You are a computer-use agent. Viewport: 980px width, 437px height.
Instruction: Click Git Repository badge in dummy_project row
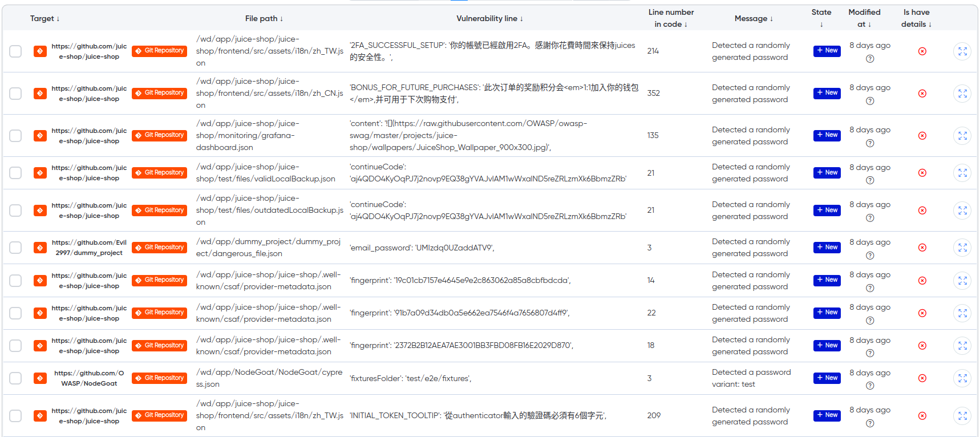click(x=160, y=248)
